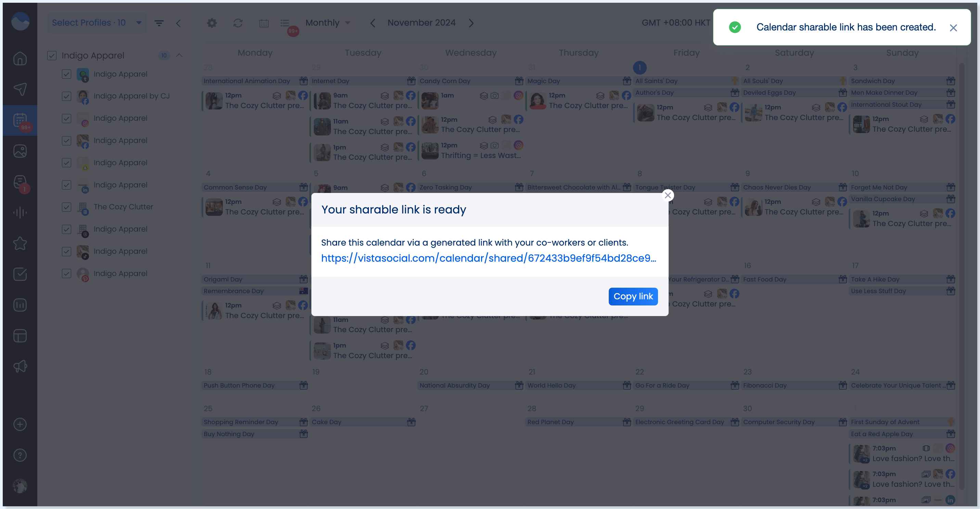Open the Select Profiles dropdown
The width and height of the screenshot is (980, 509).
tap(96, 23)
